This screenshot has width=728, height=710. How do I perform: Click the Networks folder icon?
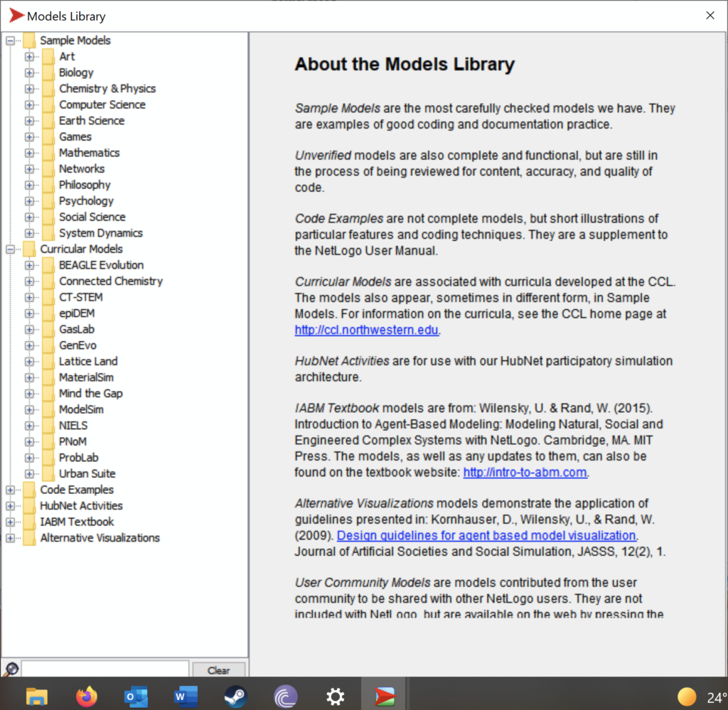coord(48,169)
